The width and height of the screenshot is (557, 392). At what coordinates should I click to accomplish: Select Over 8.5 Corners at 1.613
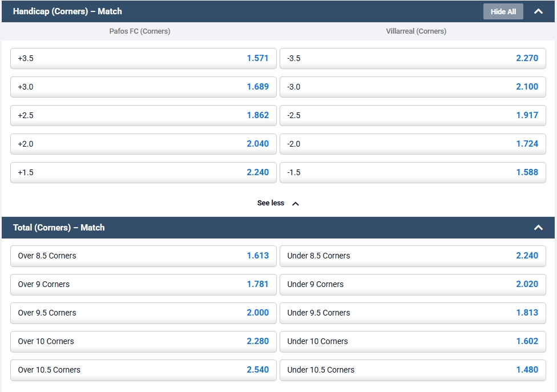tap(143, 256)
